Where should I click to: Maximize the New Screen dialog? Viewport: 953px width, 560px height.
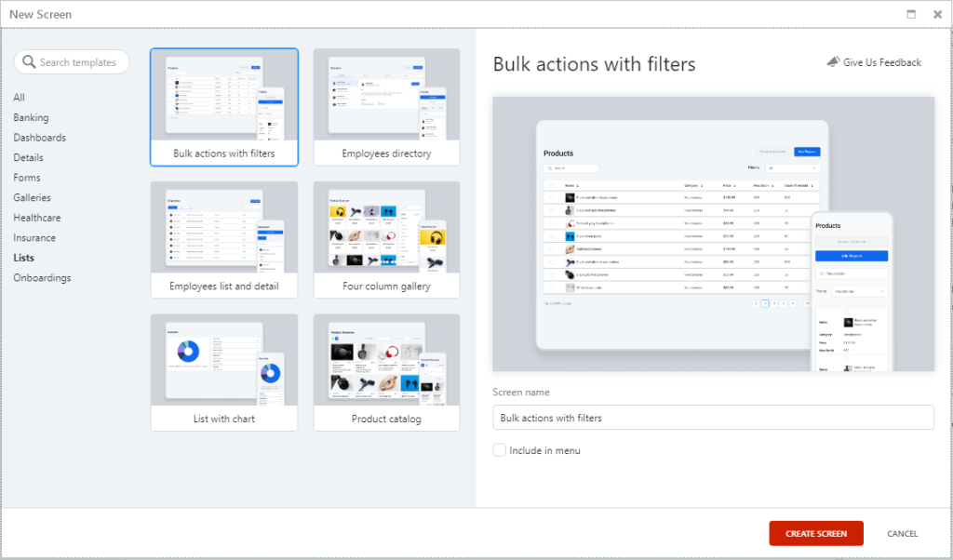(911, 14)
